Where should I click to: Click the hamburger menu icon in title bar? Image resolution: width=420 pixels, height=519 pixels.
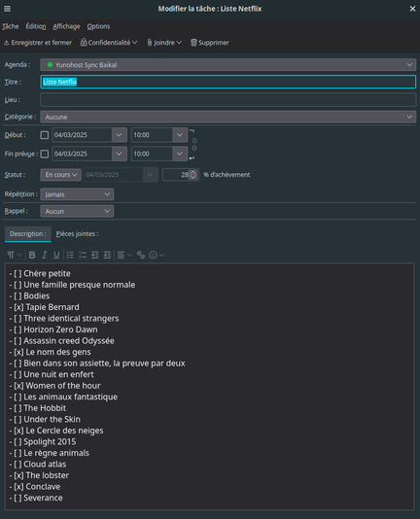click(7, 9)
